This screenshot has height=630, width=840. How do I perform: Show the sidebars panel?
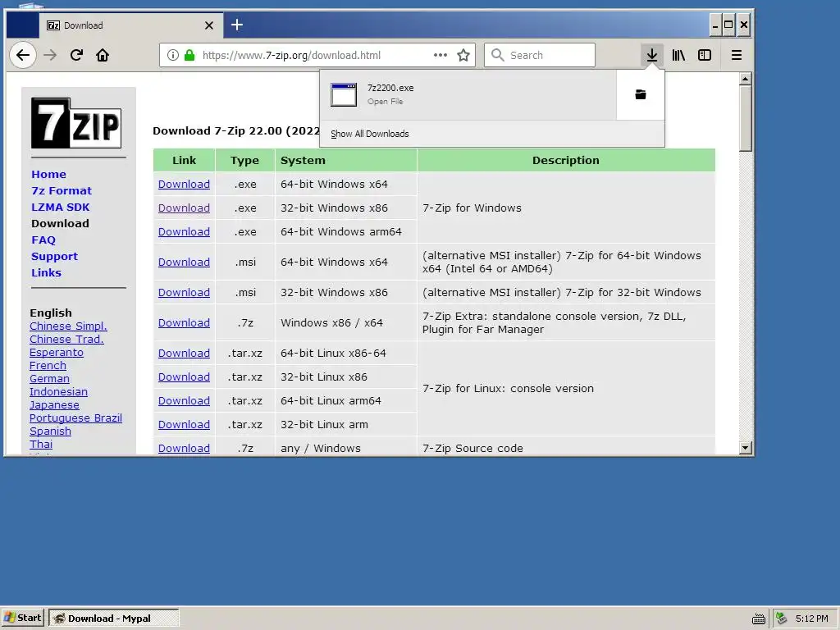pyautogui.click(x=705, y=55)
